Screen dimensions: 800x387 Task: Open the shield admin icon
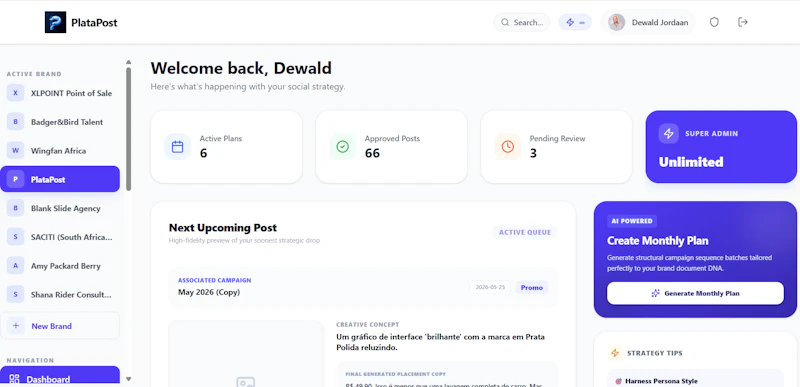pyautogui.click(x=714, y=22)
